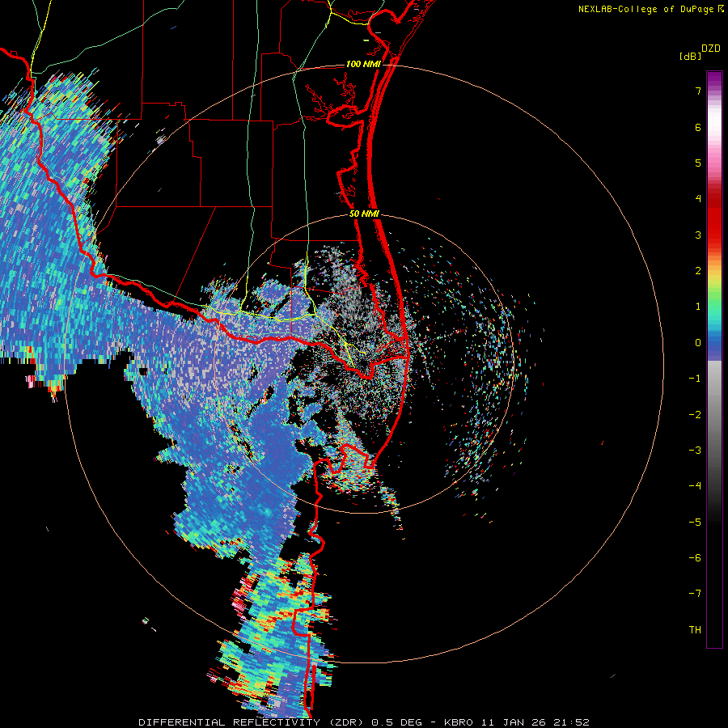Click the 5 value on color scale
The width and height of the screenshot is (728, 728).
point(698,163)
